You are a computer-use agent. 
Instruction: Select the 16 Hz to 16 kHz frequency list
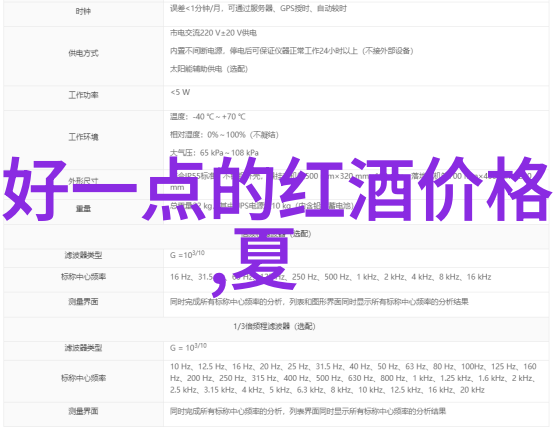click(330, 277)
